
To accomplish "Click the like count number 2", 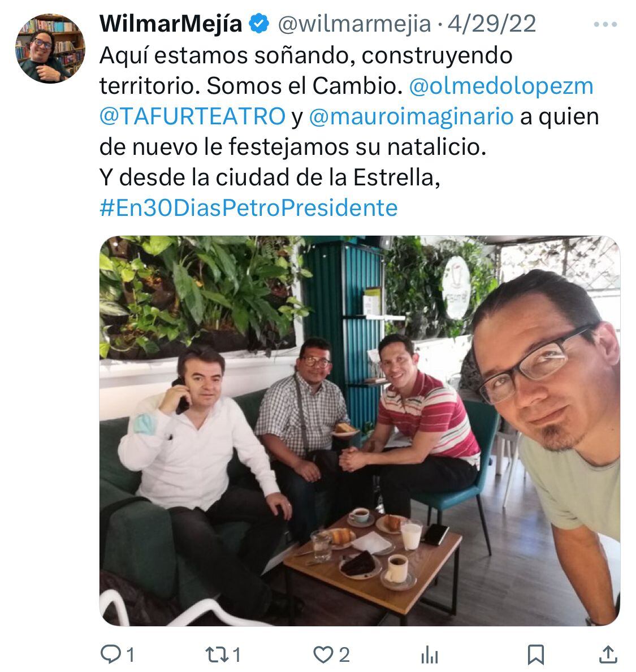I will tap(344, 655).
